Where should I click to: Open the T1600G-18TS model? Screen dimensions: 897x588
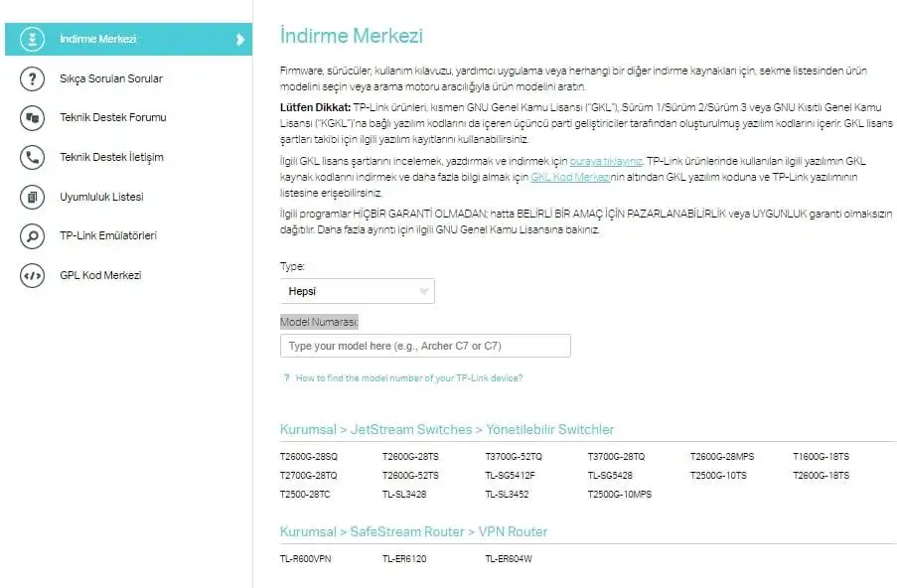[821, 457]
